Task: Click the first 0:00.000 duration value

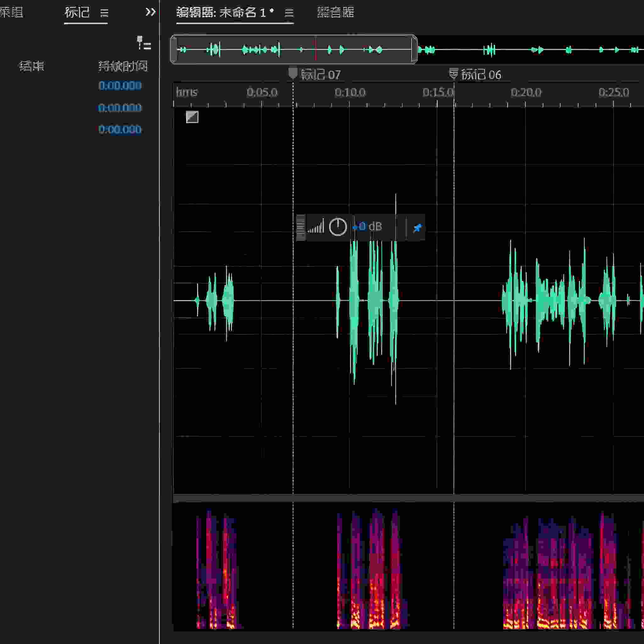Action: [x=120, y=86]
